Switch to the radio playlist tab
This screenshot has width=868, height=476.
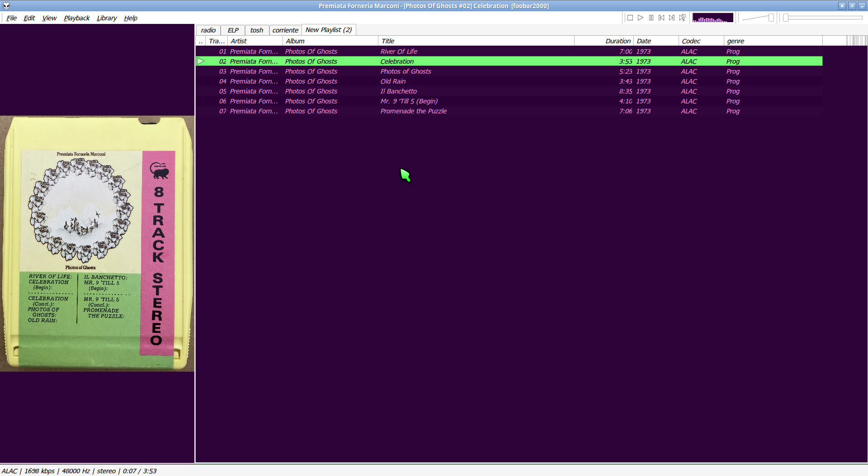point(208,30)
